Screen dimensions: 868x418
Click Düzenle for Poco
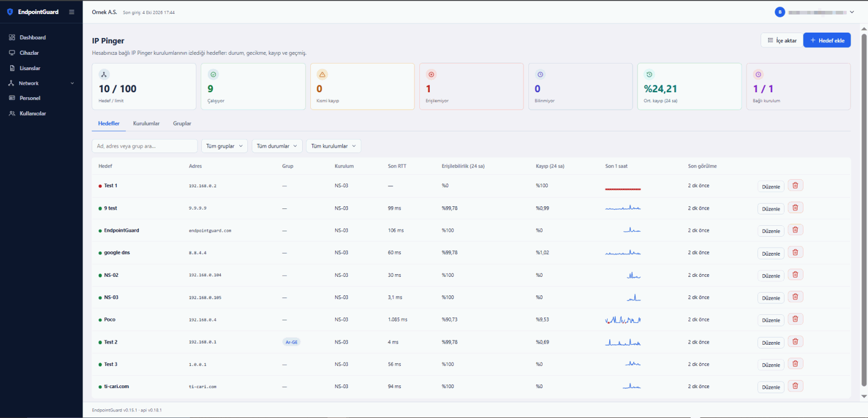[771, 320]
